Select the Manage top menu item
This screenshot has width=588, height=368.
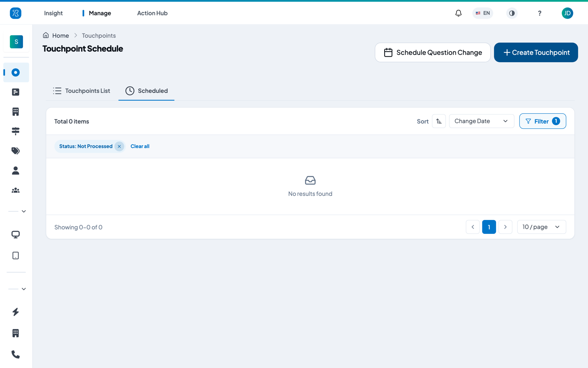[x=100, y=13]
